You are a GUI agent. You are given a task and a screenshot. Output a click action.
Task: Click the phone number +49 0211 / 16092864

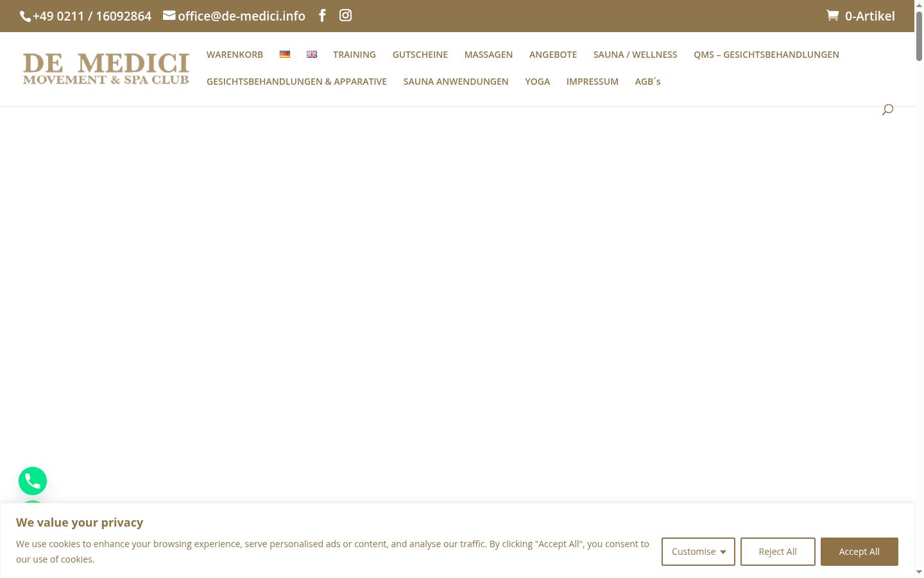92,16
